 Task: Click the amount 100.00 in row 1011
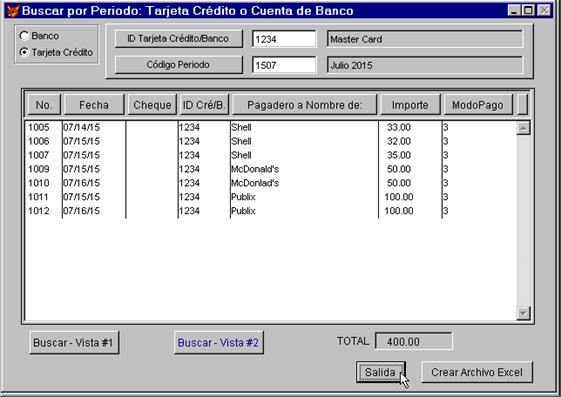click(399, 197)
